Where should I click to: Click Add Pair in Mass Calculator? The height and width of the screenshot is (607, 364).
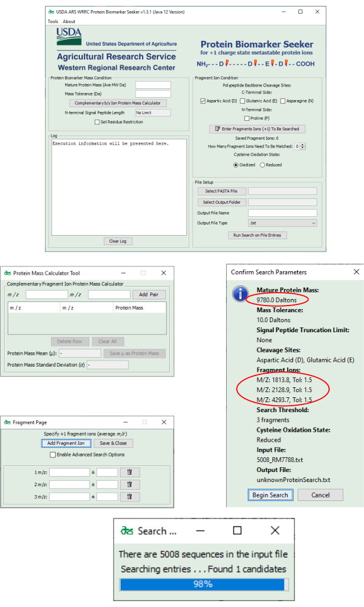(149, 294)
